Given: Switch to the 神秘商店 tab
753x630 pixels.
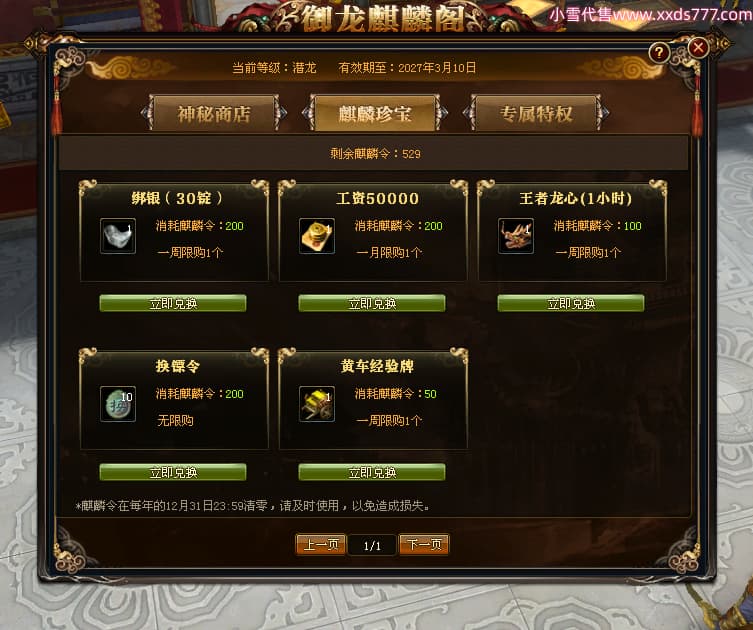Looking at the screenshot, I should (214, 113).
